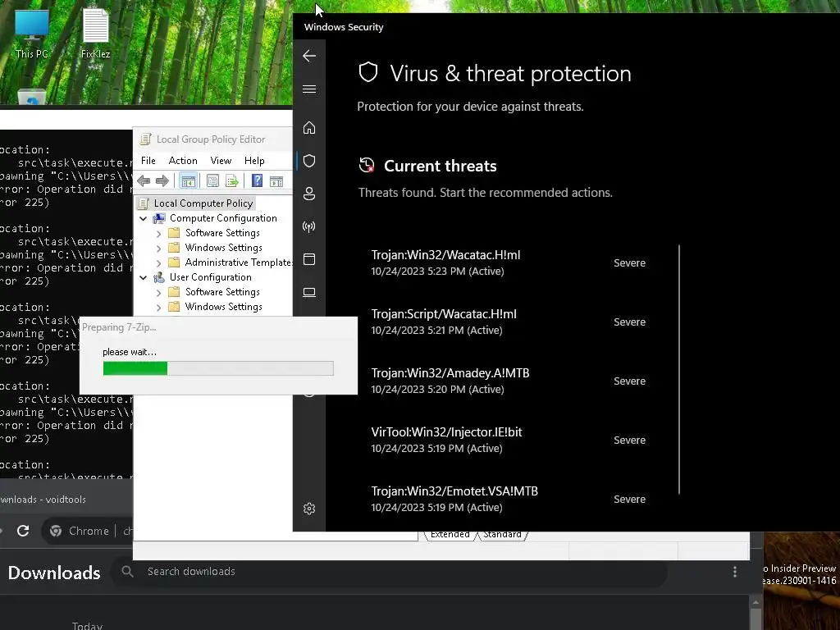Screen dimensions: 840x630
Task: Click Properties icon in Group Policy toolbar
Action: coord(212,181)
